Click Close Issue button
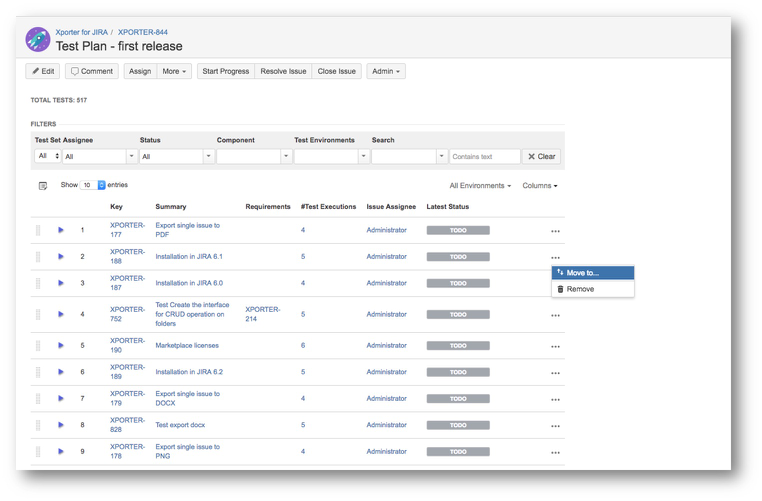 tap(336, 71)
